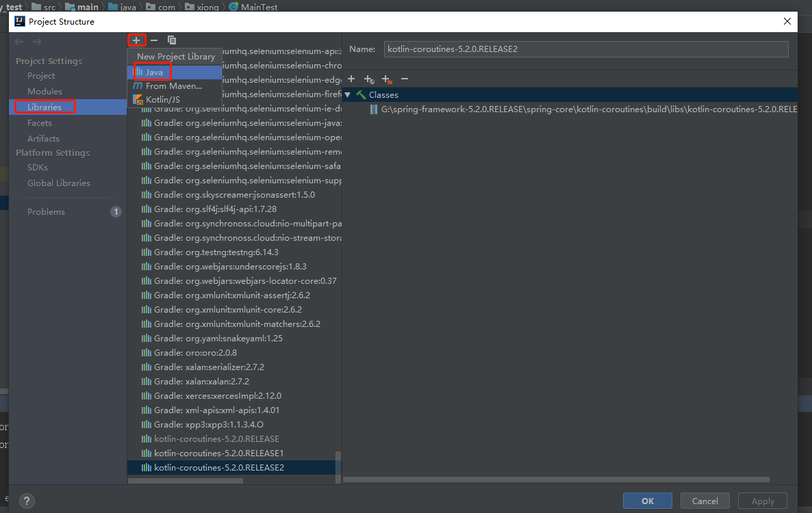Select Libraries in Project Settings
The height and width of the screenshot is (513, 812).
click(x=68, y=107)
